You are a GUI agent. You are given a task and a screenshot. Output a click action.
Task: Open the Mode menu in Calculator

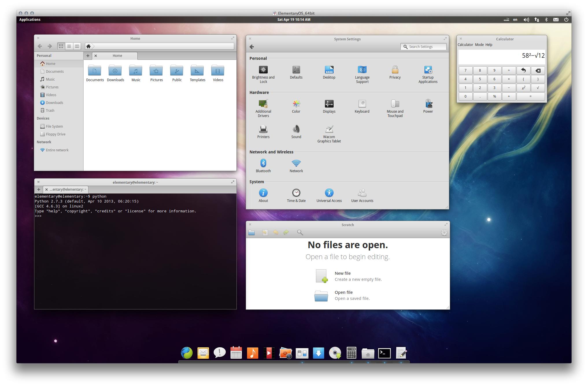[x=479, y=45]
